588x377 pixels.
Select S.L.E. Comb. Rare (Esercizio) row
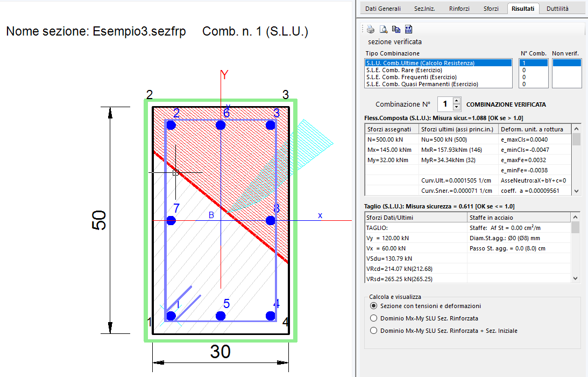click(438, 70)
